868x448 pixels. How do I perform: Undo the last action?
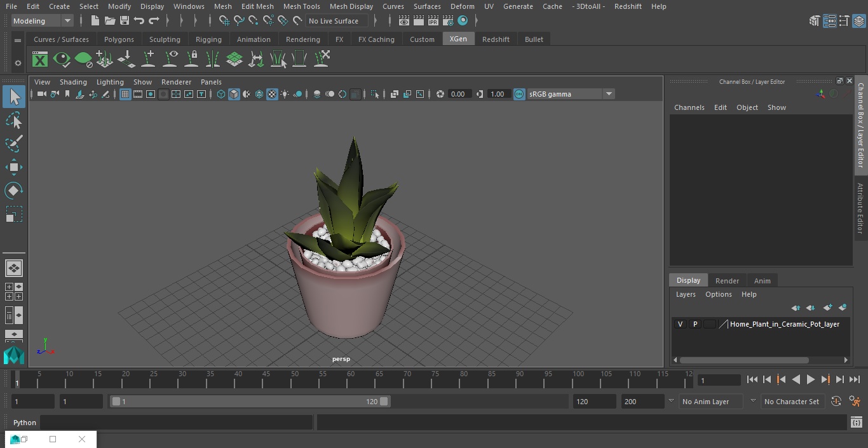pyautogui.click(x=139, y=21)
